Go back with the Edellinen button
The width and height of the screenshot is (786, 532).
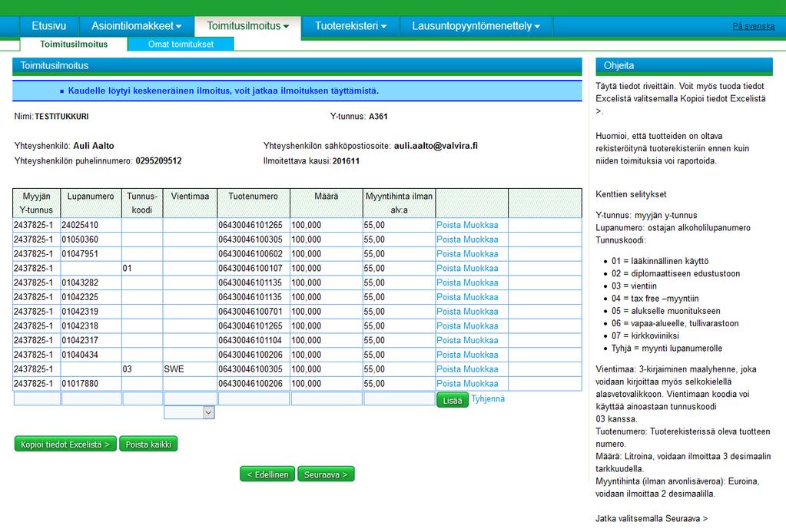pyautogui.click(x=267, y=474)
